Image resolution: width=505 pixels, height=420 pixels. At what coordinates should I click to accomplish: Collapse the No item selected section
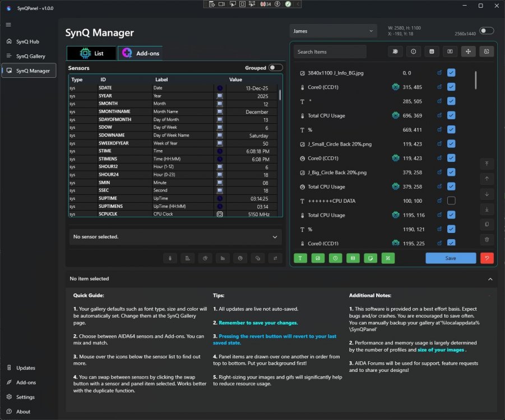click(490, 279)
